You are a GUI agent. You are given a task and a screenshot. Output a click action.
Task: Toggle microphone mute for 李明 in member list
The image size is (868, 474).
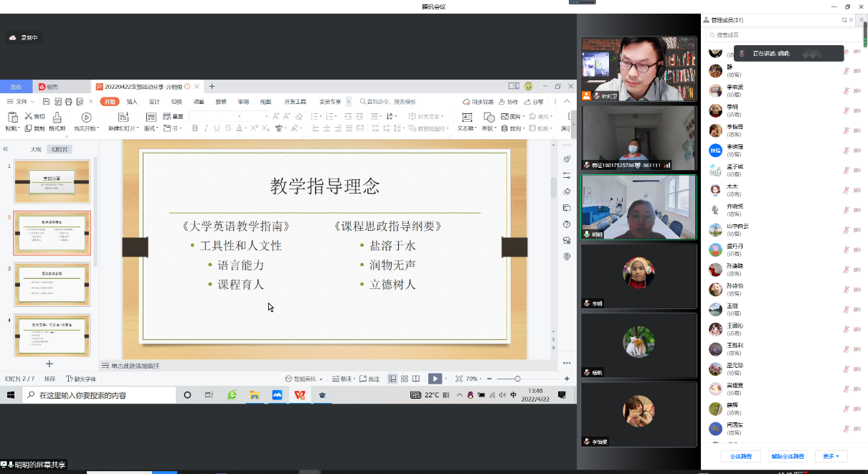846,110
